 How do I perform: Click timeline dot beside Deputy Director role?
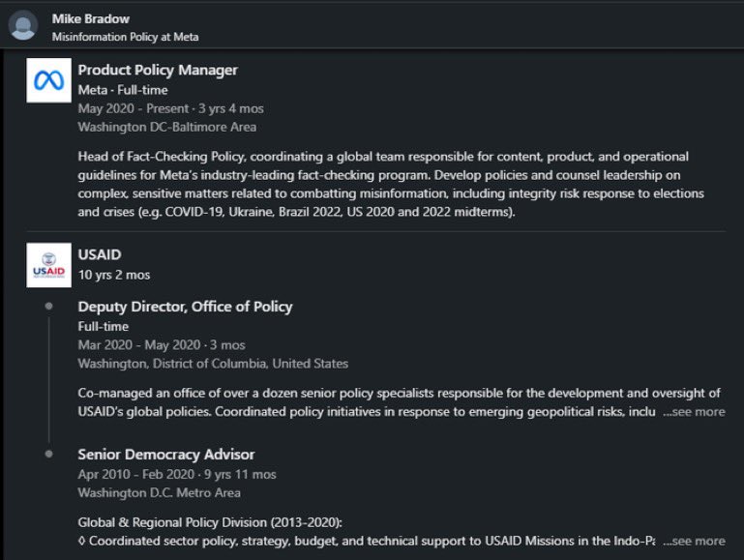(48, 307)
